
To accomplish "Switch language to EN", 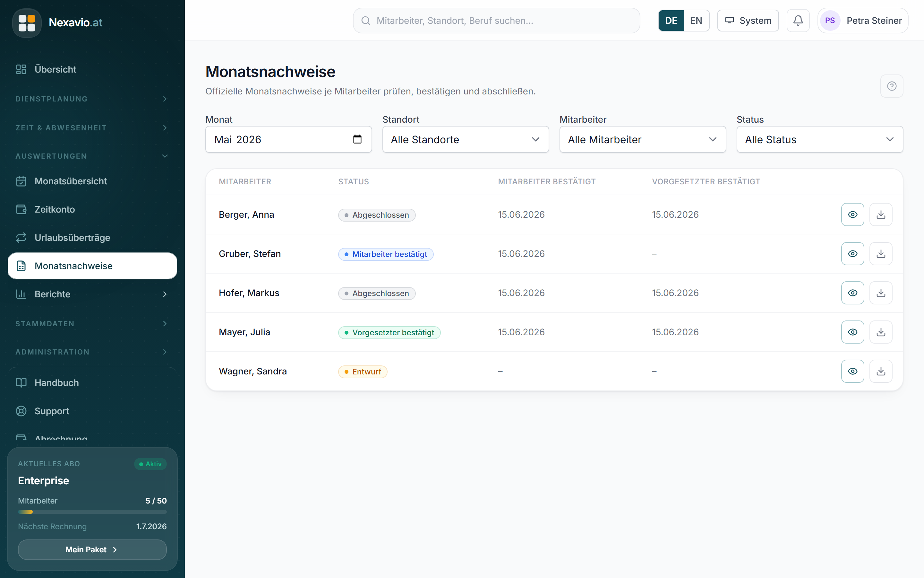I will pyautogui.click(x=696, y=21).
